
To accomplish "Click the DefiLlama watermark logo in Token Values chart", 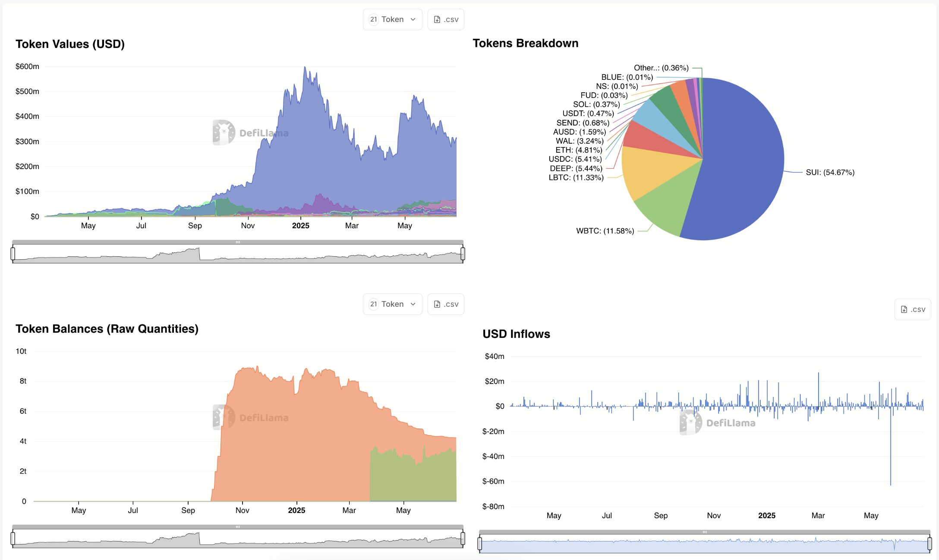I will (224, 132).
